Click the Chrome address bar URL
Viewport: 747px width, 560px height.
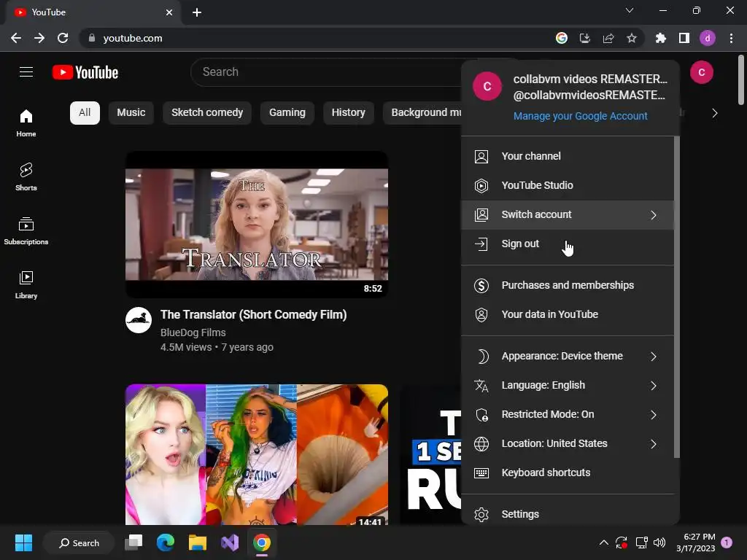tap(133, 38)
